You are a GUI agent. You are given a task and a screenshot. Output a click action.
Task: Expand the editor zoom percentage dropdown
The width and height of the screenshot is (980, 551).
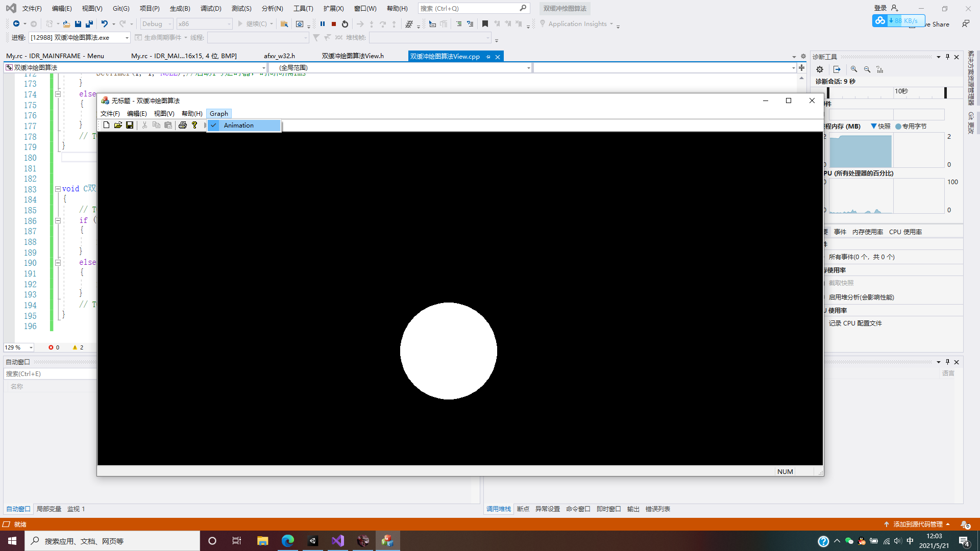tap(31, 347)
